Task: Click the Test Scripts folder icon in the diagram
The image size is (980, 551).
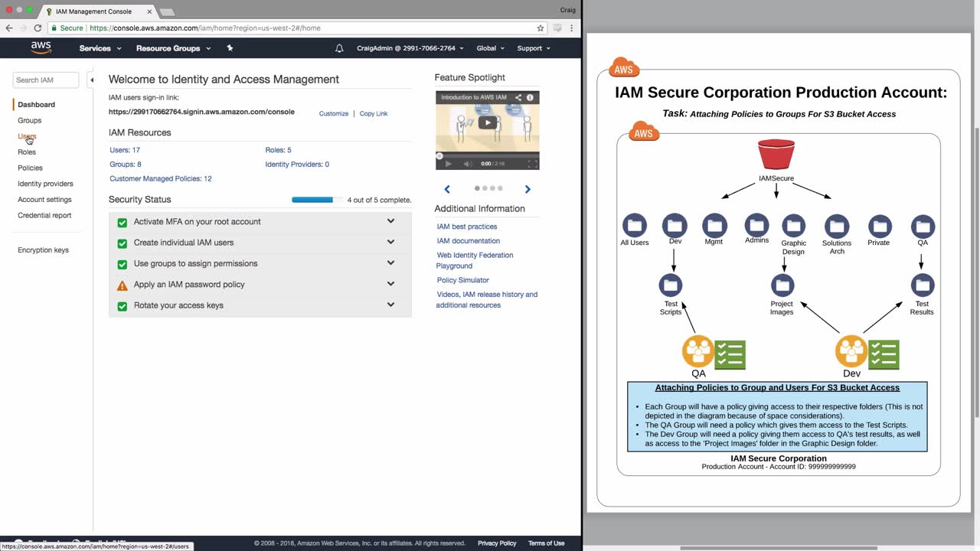Action: click(x=671, y=285)
